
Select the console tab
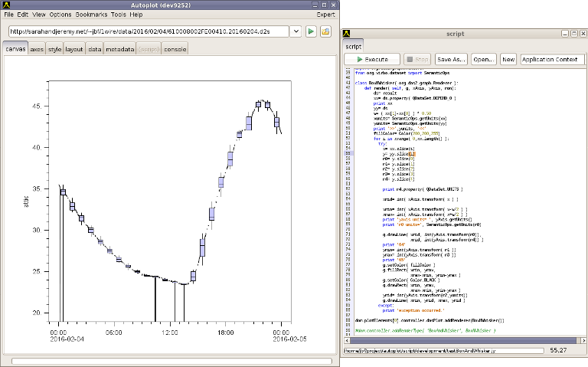(x=175, y=49)
